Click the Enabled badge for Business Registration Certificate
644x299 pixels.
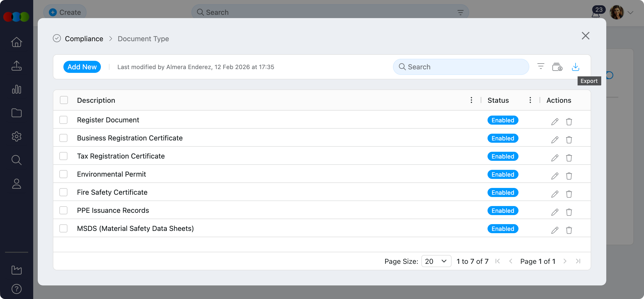(503, 138)
